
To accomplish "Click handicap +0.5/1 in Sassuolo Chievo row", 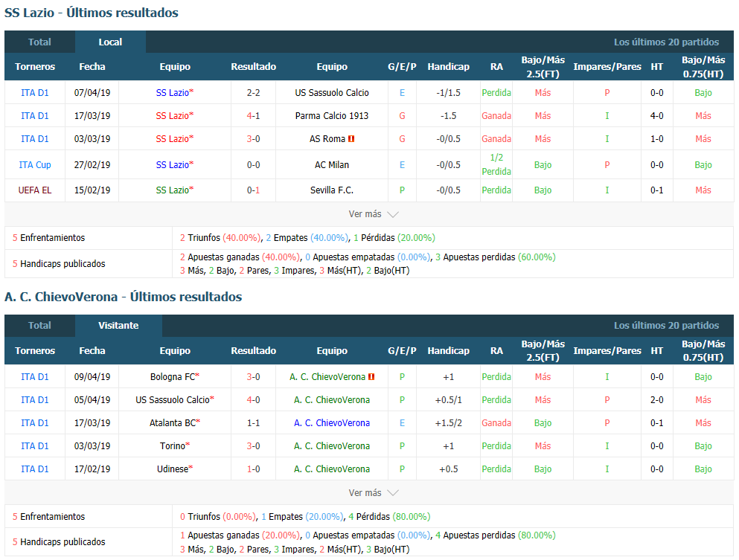I will point(448,400).
